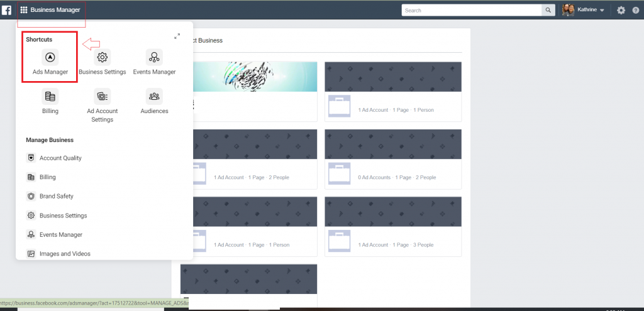
Task: Open Kathrine account dropdown arrow
Action: click(x=602, y=10)
